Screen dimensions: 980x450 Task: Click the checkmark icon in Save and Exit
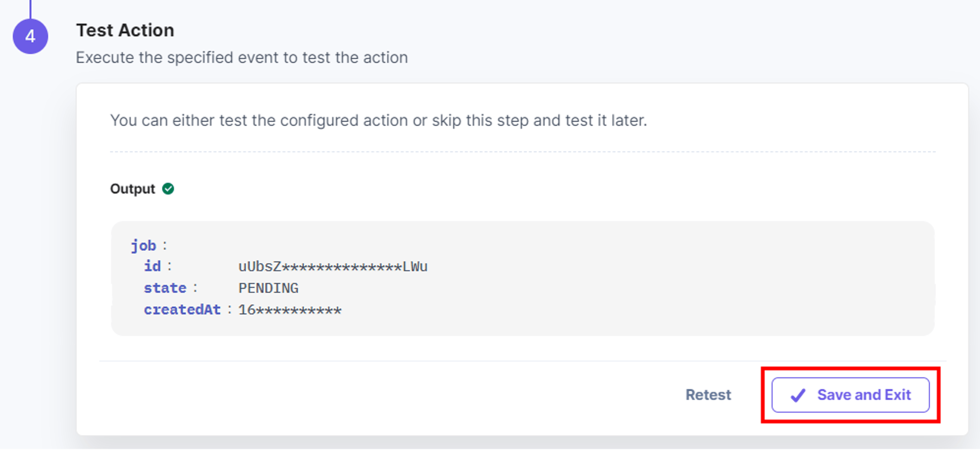click(798, 395)
